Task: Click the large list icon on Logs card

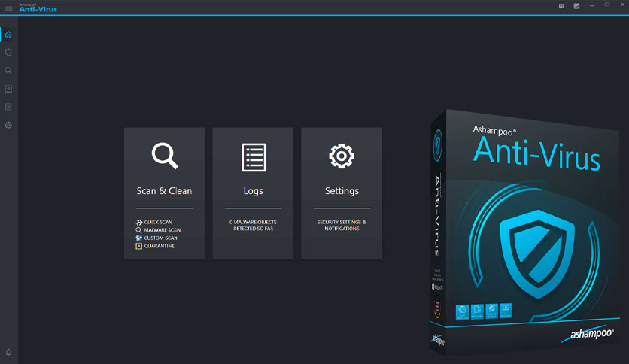Action: (x=254, y=157)
